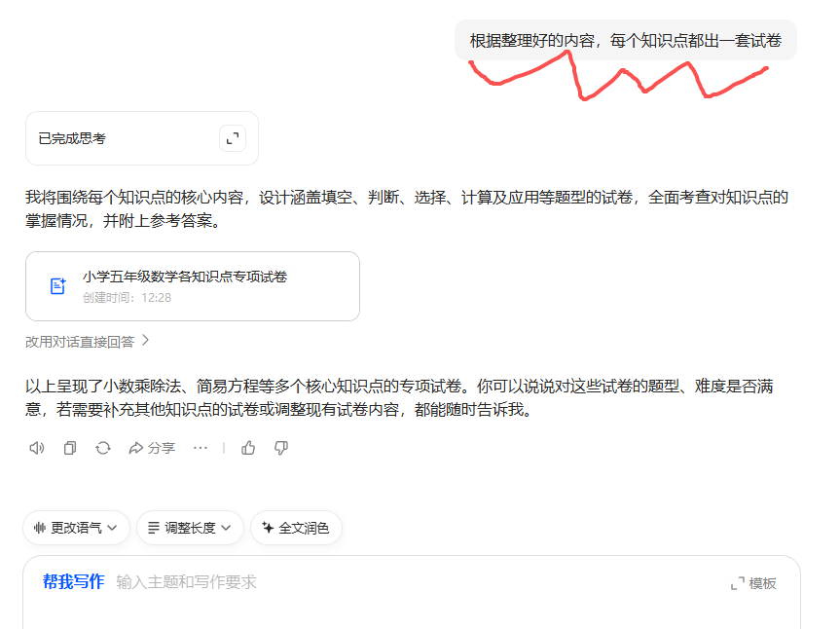Click the document icon on the file card
Viewport: 840px width, 629px height.
click(57, 286)
